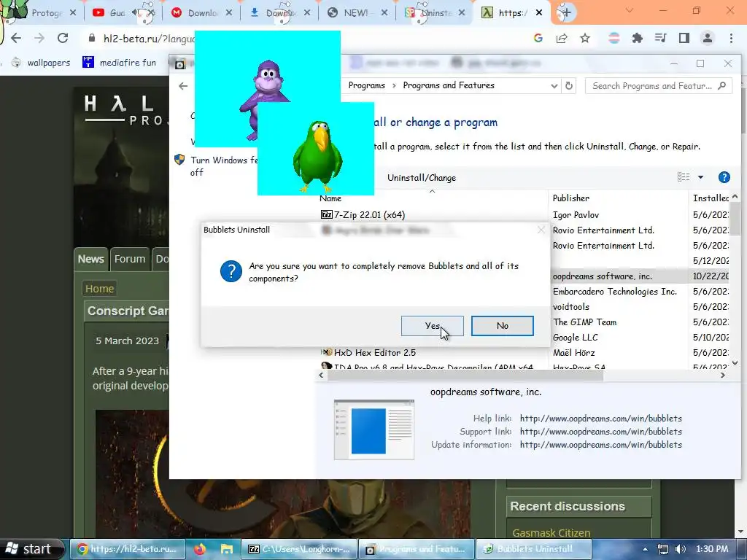
Task: Open the wallpapers bookmark
Action: click(41, 63)
